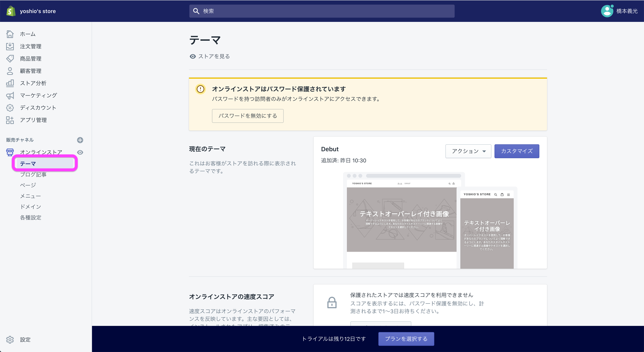Viewport: 644px width, 352px height.
Task: Click the マーケティング megaphone icon
Action: point(10,95)
